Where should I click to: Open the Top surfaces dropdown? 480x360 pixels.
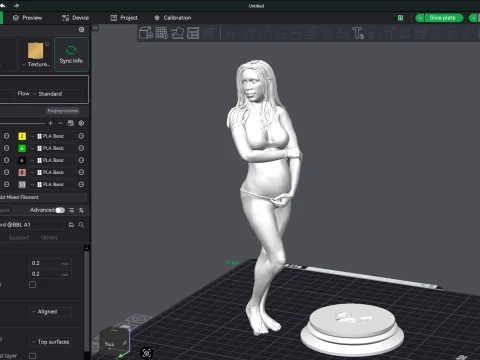tap(50, 342)
